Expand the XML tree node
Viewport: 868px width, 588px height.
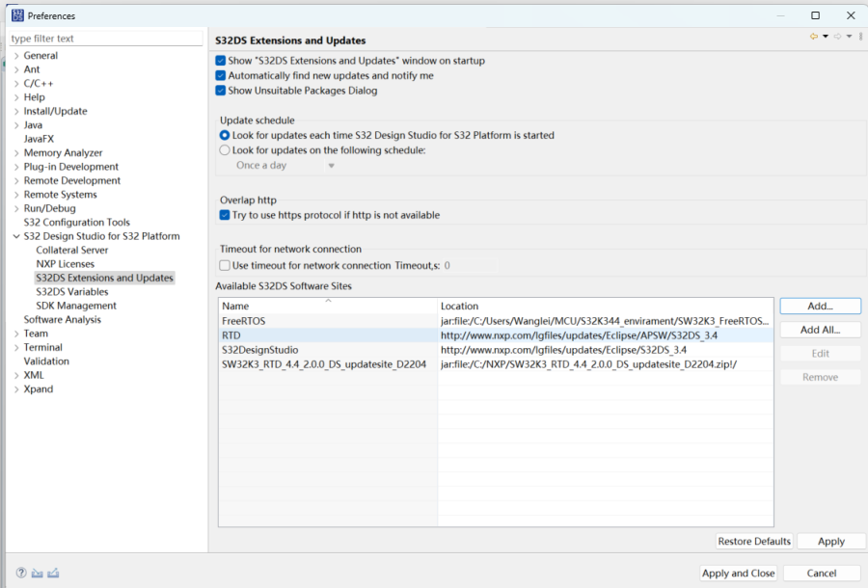tap(16, 375)
